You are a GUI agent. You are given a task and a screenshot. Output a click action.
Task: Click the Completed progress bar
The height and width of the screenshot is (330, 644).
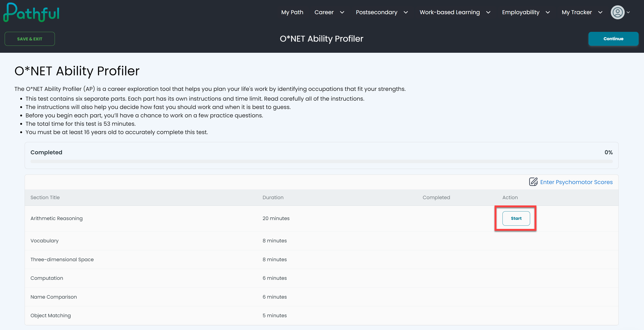(x=321, y=162)
